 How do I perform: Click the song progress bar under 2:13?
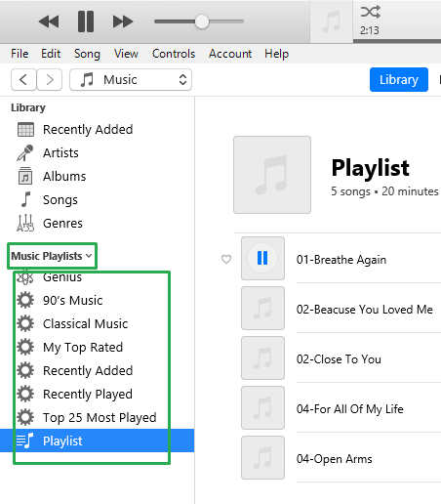click(x=397, y=41)
